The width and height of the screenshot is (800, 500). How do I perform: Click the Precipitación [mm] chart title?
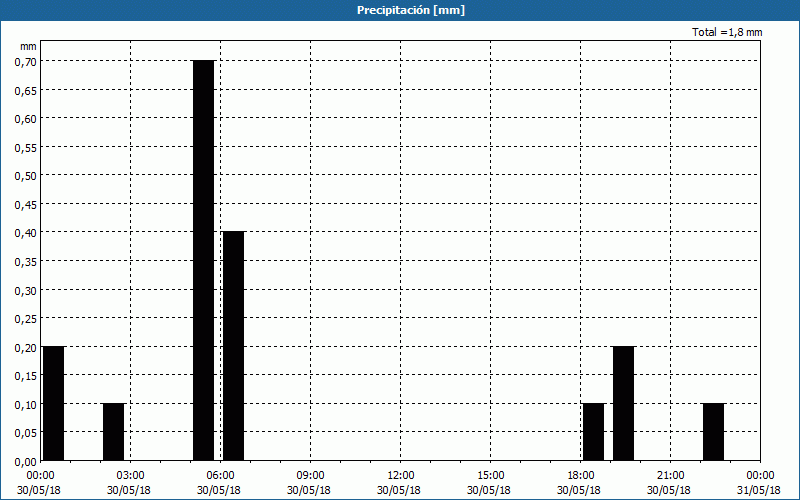pyautogui.click(x=411, y=10)
